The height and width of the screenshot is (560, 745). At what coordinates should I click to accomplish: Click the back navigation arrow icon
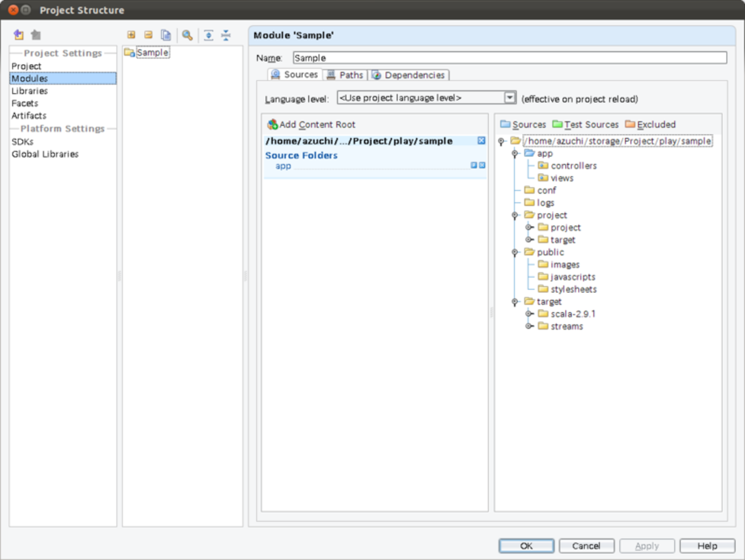(x=18, y=35)
